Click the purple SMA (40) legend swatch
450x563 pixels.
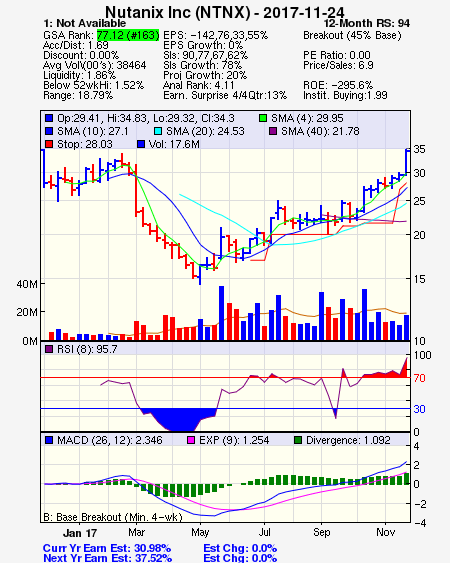pos(273,131)
